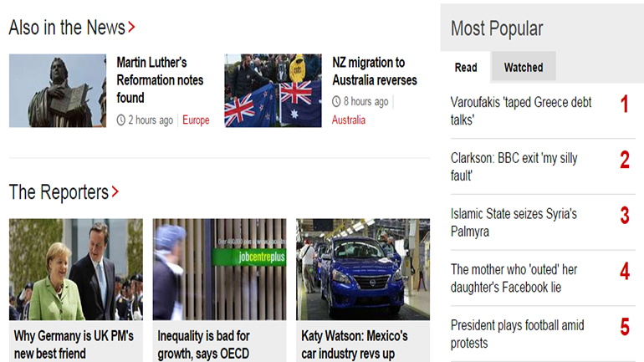Open the blue Nissan car factory image
The width and height of the screenshot is (644, 362).
(x=363, y=269)
